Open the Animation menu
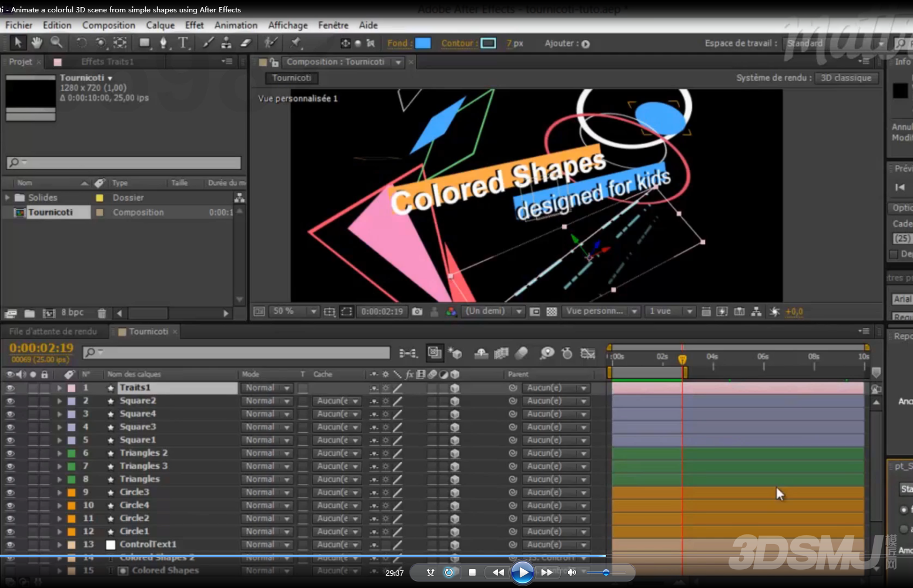The width and height of the screenshot is (913, 588). point(236,25)
